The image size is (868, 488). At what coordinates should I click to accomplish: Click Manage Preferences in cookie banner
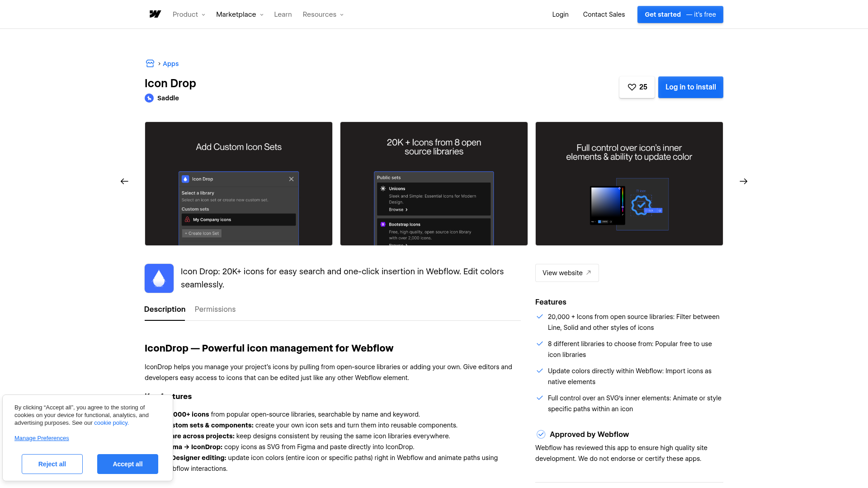42,438
